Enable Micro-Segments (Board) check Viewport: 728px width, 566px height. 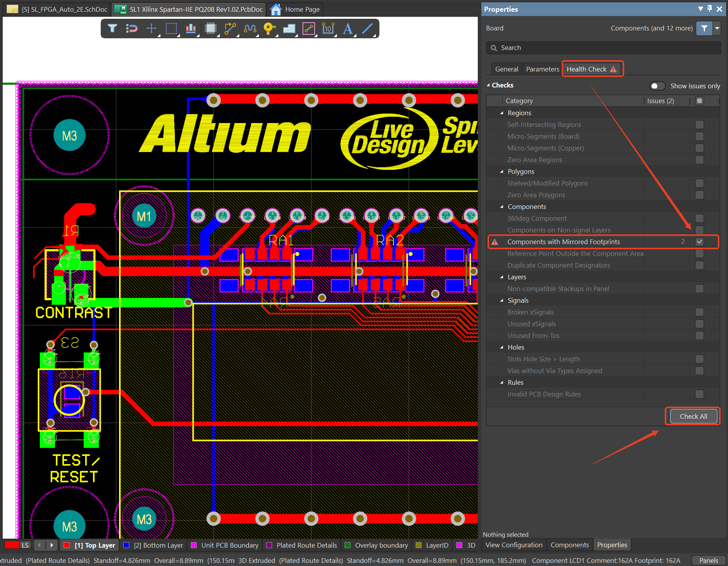click(700, 136)
